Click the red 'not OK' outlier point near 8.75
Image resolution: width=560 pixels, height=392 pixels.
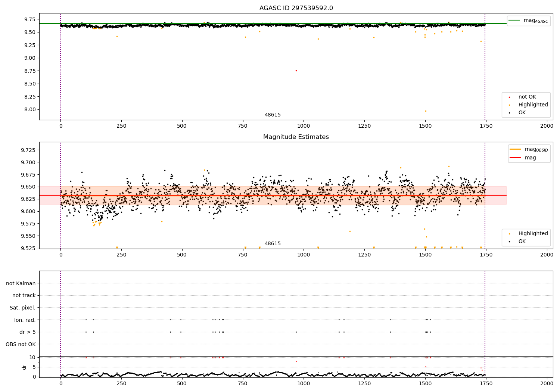pos(296,71)
